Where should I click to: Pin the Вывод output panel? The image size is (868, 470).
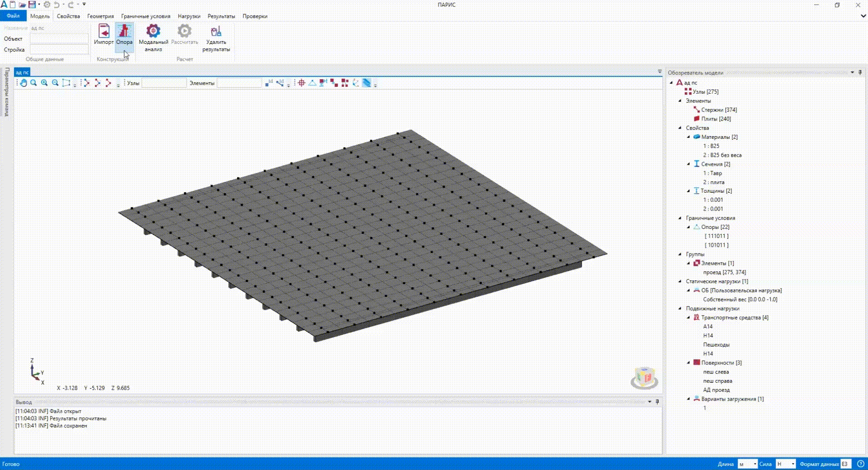pos(657,402)
